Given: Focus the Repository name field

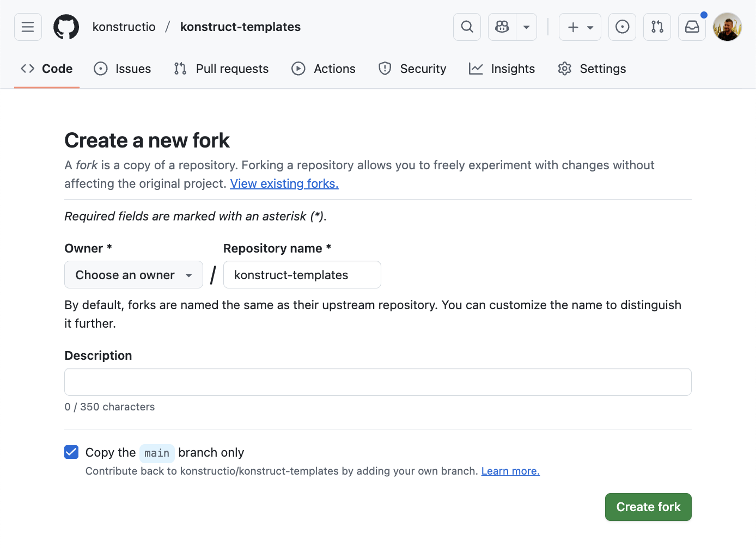Looking at the screenshot, I should tap(302, 275).
